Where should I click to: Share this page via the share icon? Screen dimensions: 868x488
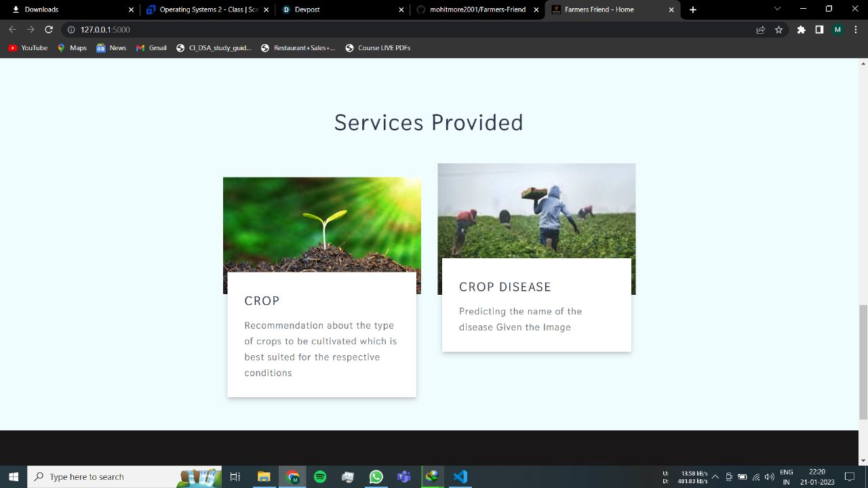coord(760,30)
